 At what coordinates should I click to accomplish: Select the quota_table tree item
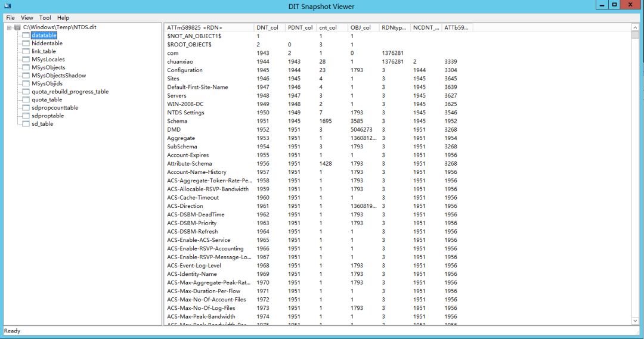click(x=47, y=99)
